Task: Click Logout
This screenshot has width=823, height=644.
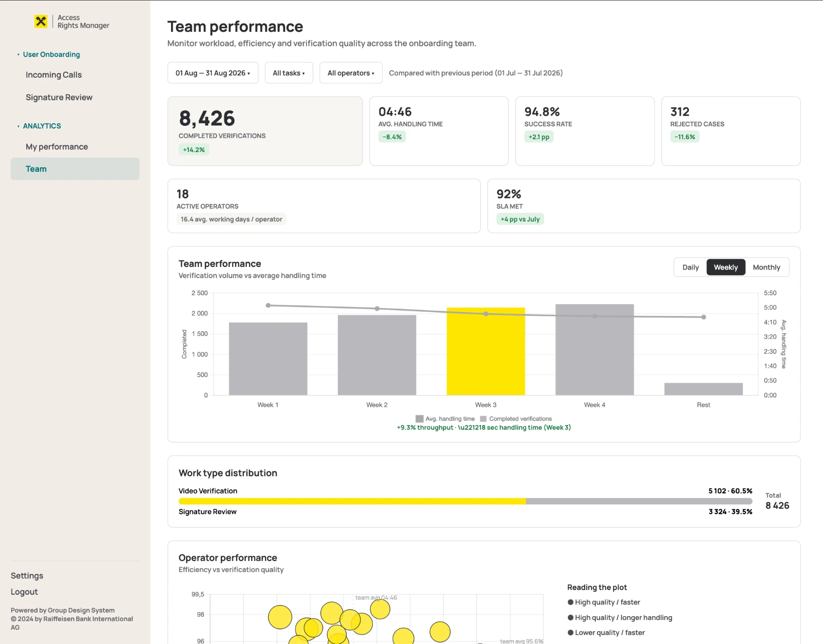Action: [24, 592]
